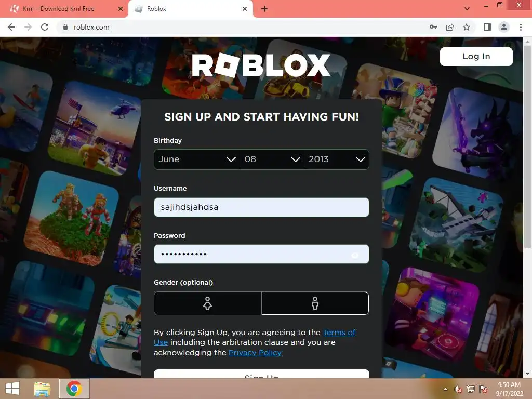
Task: Click the crashed airplane game thumbnail
Action: pyautogui.click(x=456, y=225)
